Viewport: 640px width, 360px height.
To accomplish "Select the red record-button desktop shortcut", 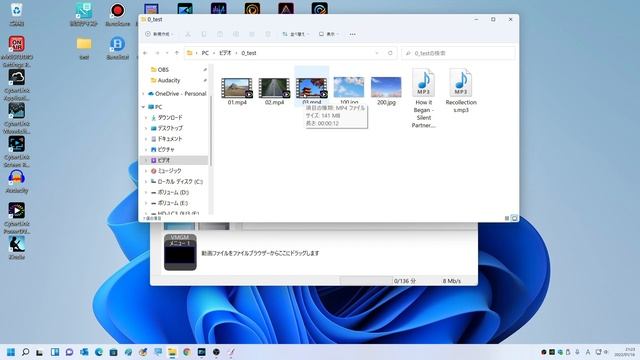I will [118, 14].
